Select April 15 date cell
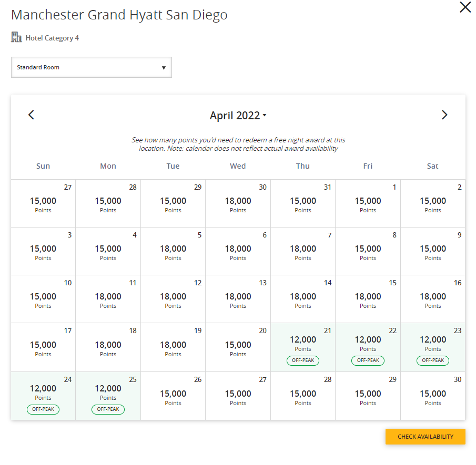This screenshot has height=465, width=476. [368, 299]
